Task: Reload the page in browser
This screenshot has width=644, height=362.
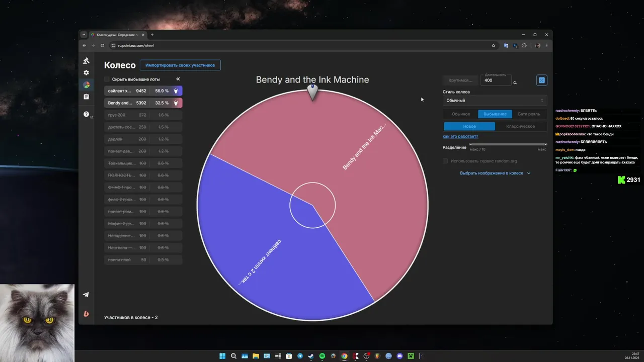Action: [x=102, y=45]
